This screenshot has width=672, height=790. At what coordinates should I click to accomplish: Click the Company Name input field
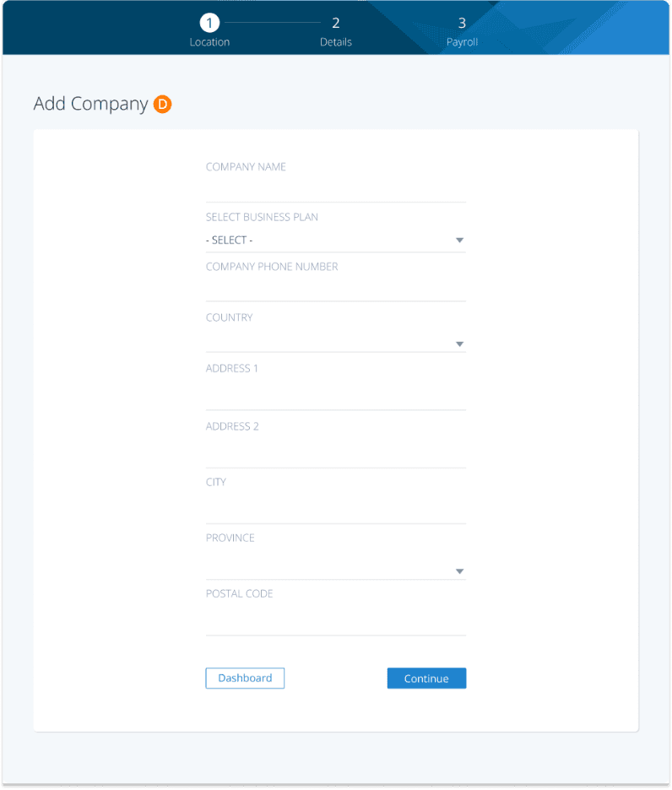click(336, 191)
